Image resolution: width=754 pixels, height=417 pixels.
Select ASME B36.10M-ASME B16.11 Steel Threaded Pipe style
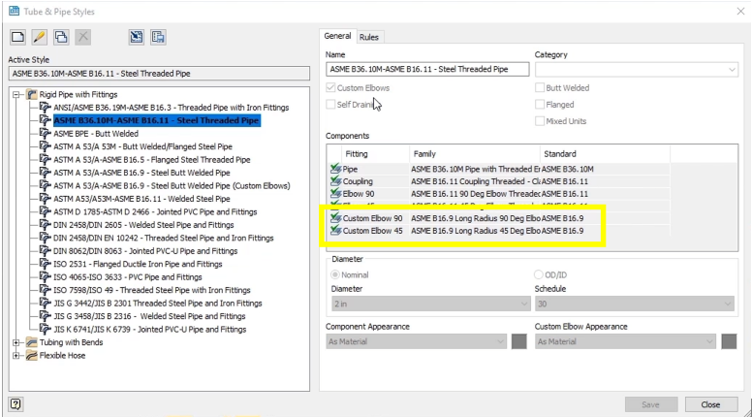157,120
